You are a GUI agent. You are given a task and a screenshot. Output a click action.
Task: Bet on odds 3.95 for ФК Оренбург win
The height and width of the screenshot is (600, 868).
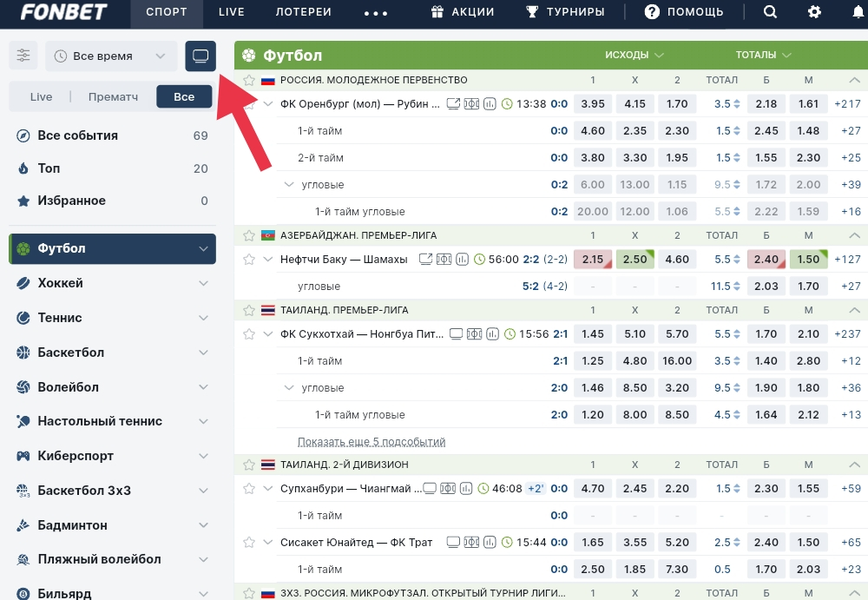(593, 103)
